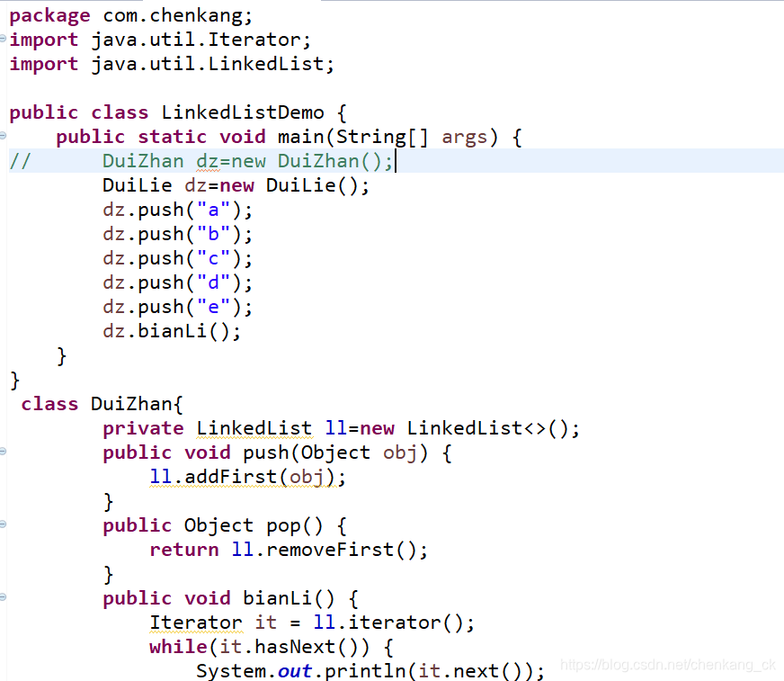
Task: Collapse the main method fold marker
Action: [x=3, y=135]
